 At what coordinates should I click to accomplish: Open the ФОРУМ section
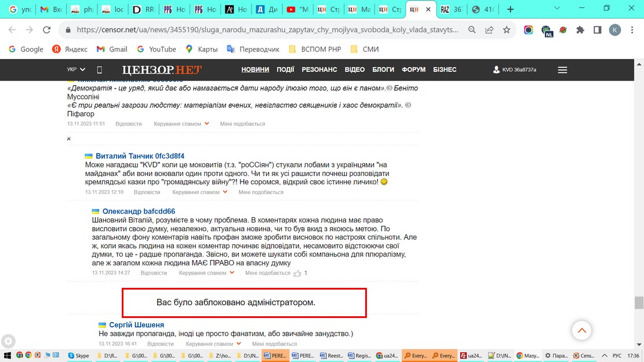(414, 70)
